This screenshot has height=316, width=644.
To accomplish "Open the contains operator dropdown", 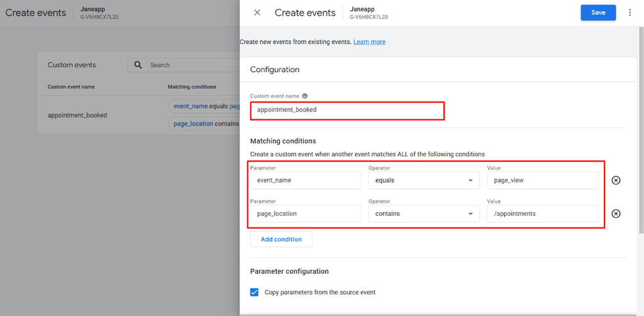I will pyautogui.click(x=425, y=213).
